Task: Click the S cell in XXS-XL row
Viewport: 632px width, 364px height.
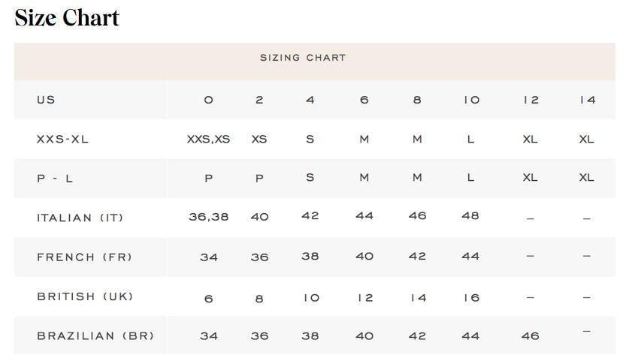Action: click(x=310, y=139)
